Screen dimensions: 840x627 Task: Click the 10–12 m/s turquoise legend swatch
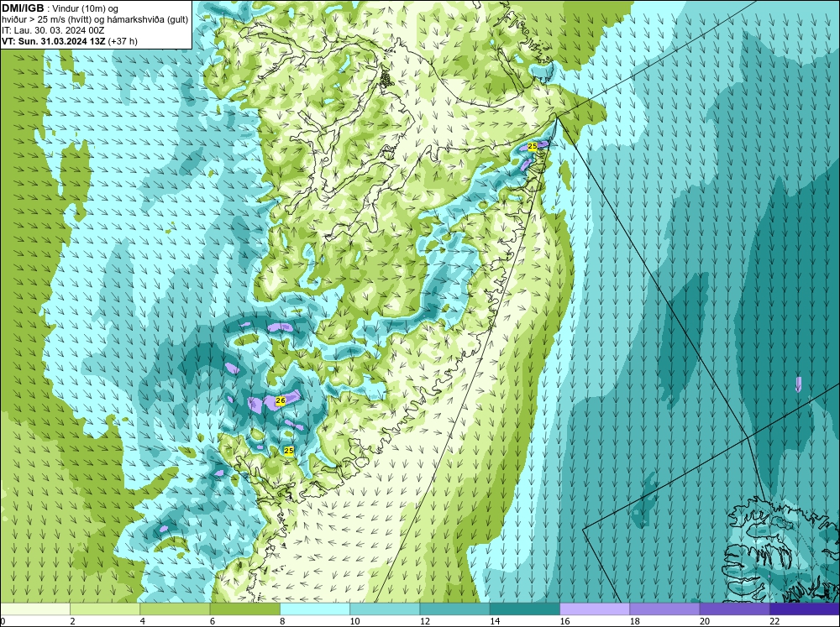(x=385, y=609)
